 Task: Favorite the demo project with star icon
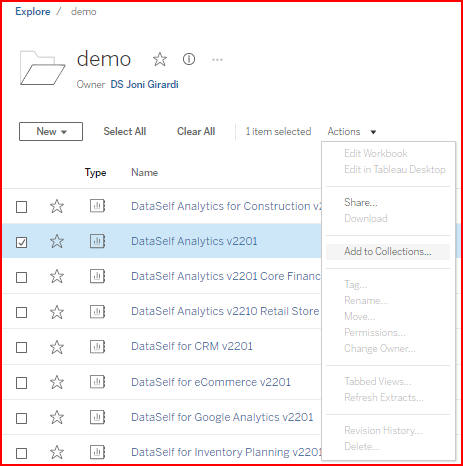[x=160, y=59]
